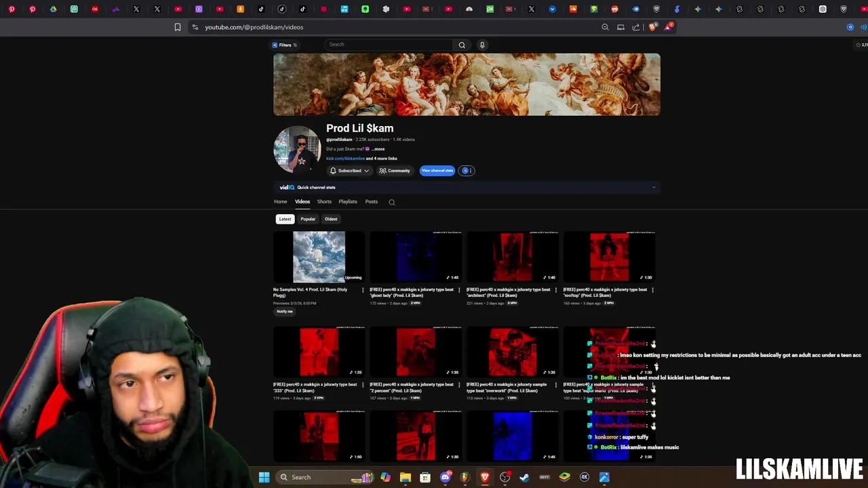The image size is (868, 488).
Task: Open Steam from the taskbar
Action: point(524,477)
